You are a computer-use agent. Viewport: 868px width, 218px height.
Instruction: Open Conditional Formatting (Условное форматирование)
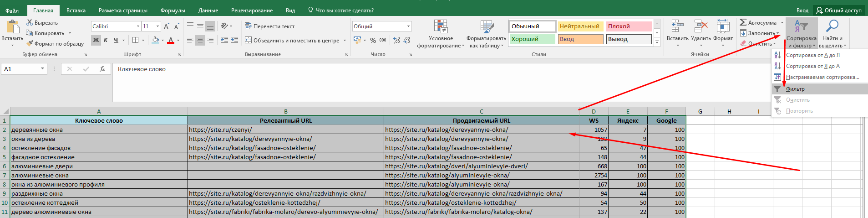click(x=441, y=34)
